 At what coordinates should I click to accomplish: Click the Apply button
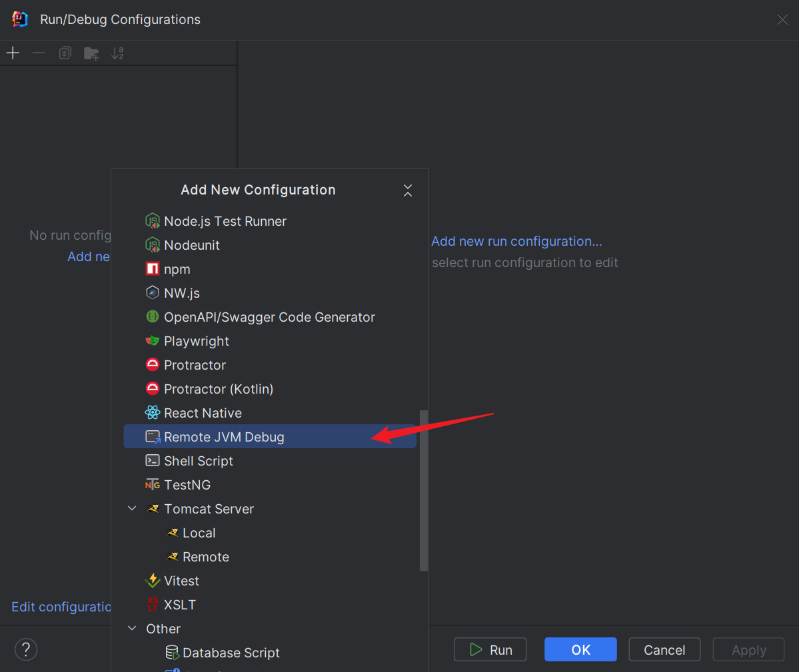[x=748, y=649]
